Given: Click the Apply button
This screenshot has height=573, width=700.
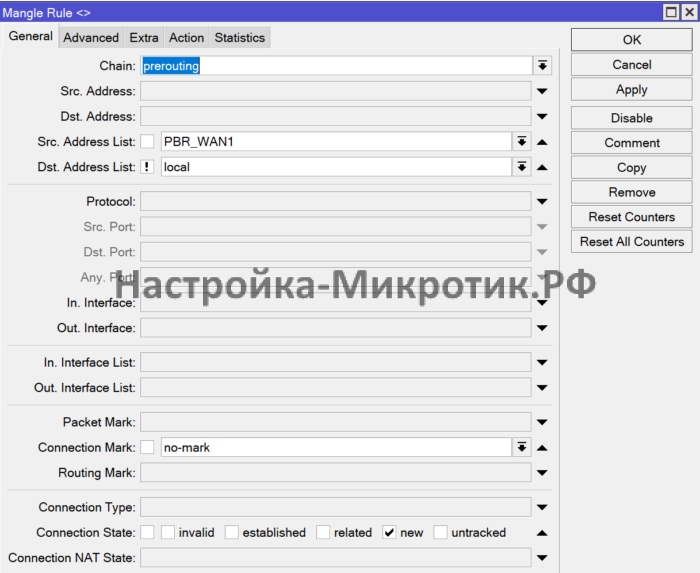Looking at the screenshot, I should click(631, 89).
